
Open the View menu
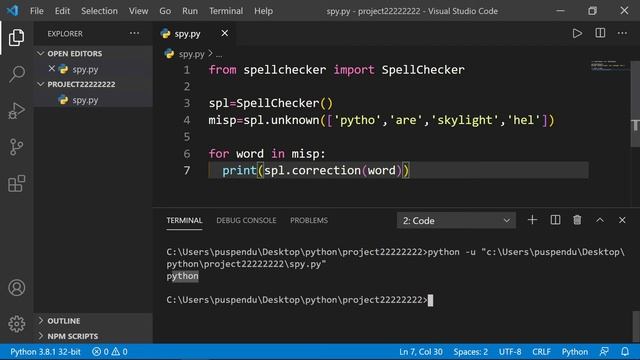(x=138, y=11)
